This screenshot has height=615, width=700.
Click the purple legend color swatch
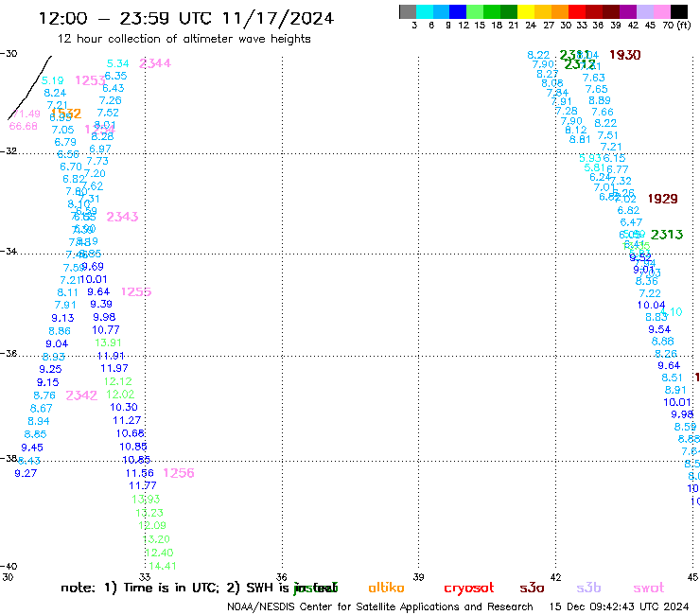tap(628, 11)
